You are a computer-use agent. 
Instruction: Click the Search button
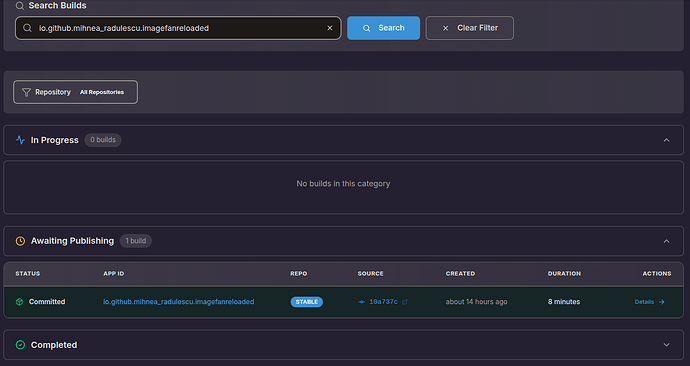tap(383, 28)
